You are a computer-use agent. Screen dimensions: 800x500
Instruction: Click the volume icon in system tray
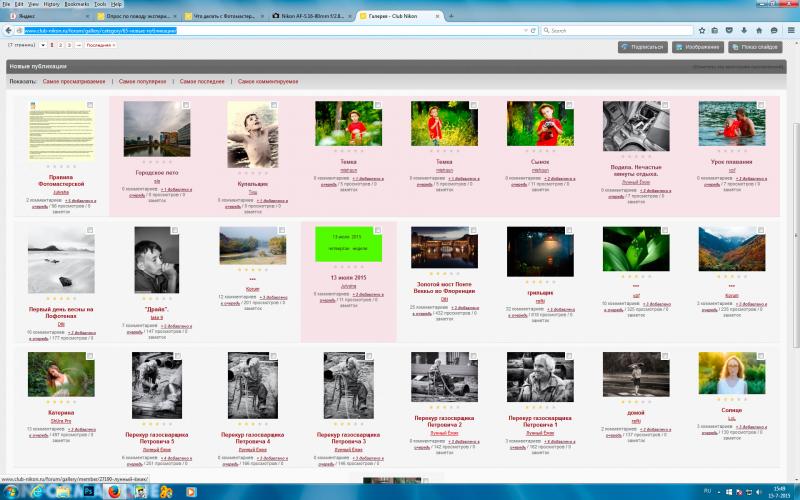click(758, 492)
